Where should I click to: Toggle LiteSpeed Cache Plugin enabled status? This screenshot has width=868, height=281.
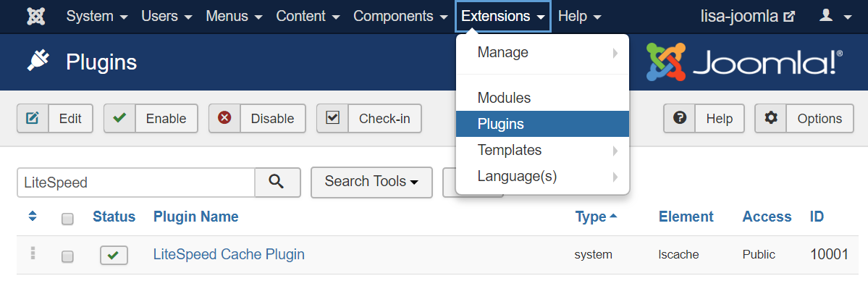[x=114, y=255]
